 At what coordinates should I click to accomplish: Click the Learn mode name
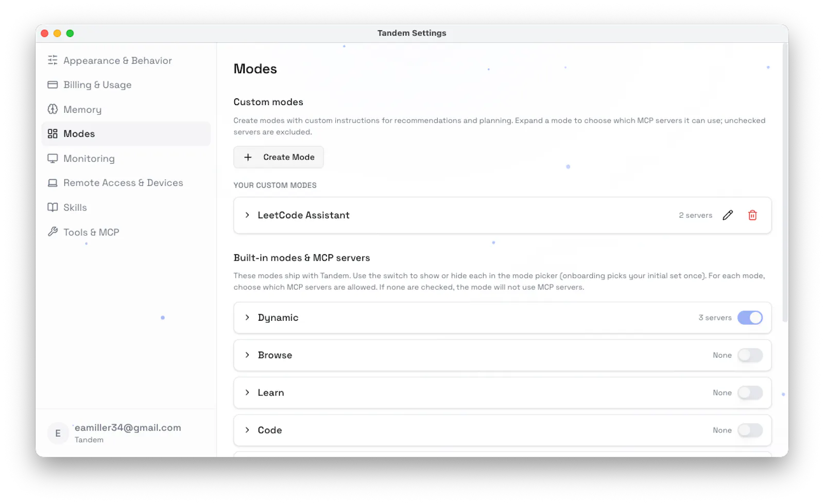271,393
